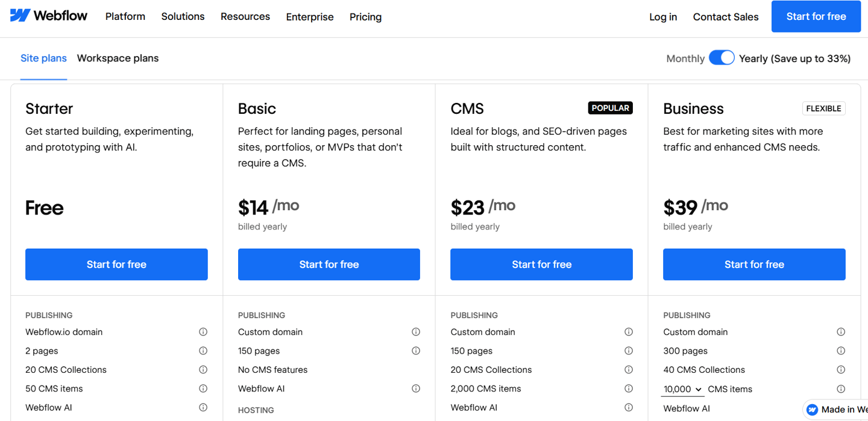
Task: Click the info icon beside 150 pages in CMS
Action: [x=629, y=351]
